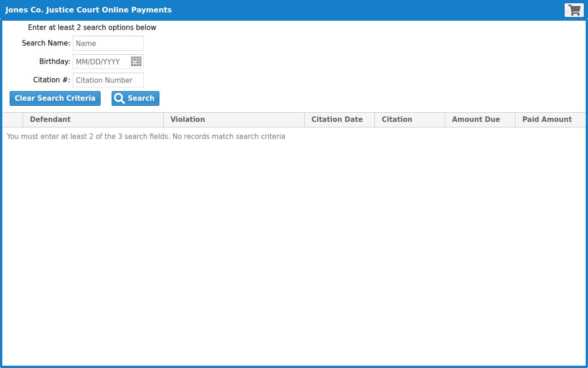
Task: Run the Search button
Action: pos(136,98)
